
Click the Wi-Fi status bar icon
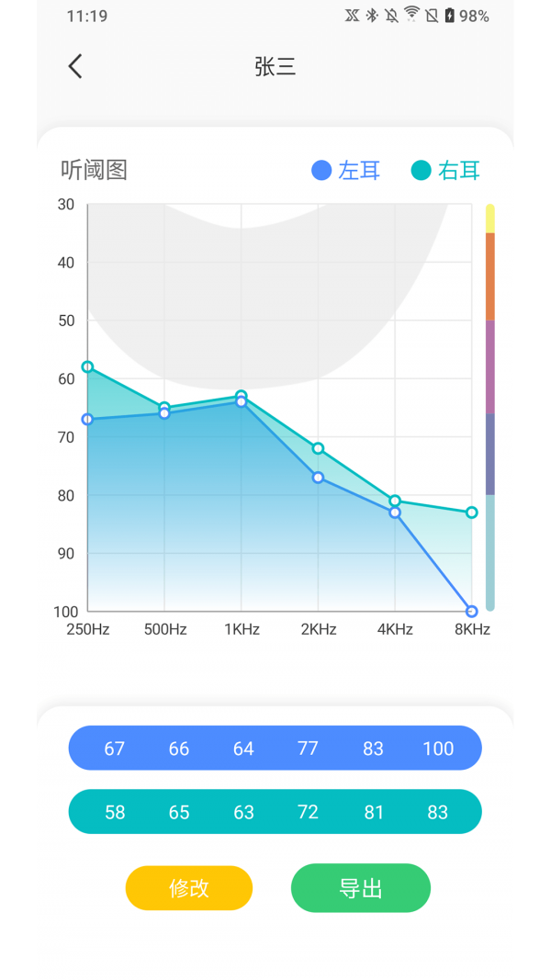coord(411,15)
